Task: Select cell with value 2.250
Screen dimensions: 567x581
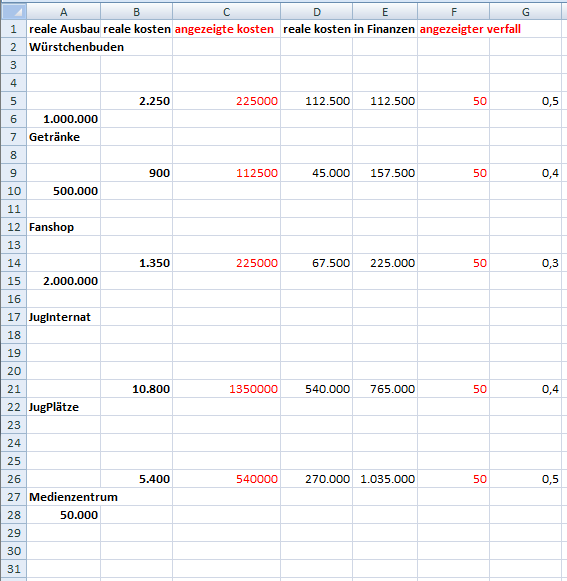Action: tap(136, 101)
